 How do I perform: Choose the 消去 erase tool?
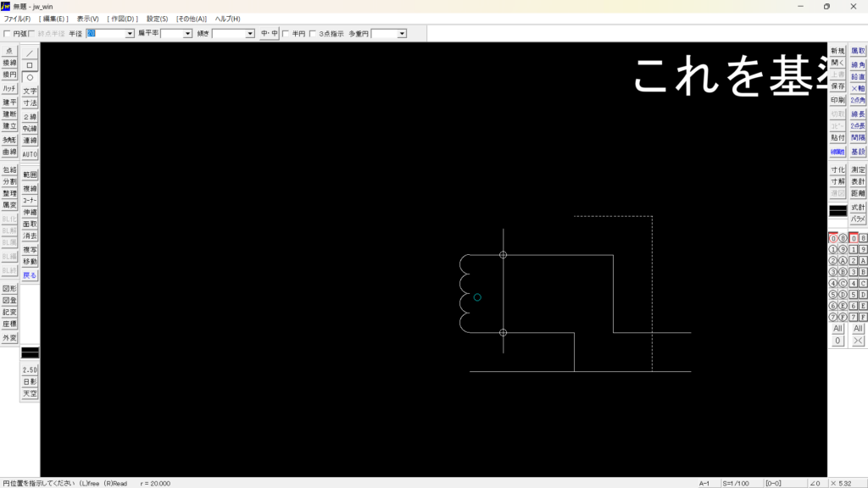pos(30,236)
